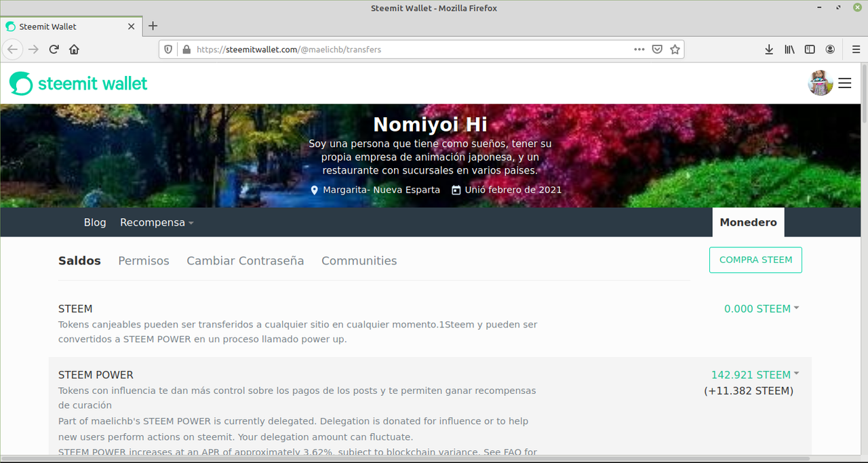Open the user avatar profile picture

[x=821, y=83]
